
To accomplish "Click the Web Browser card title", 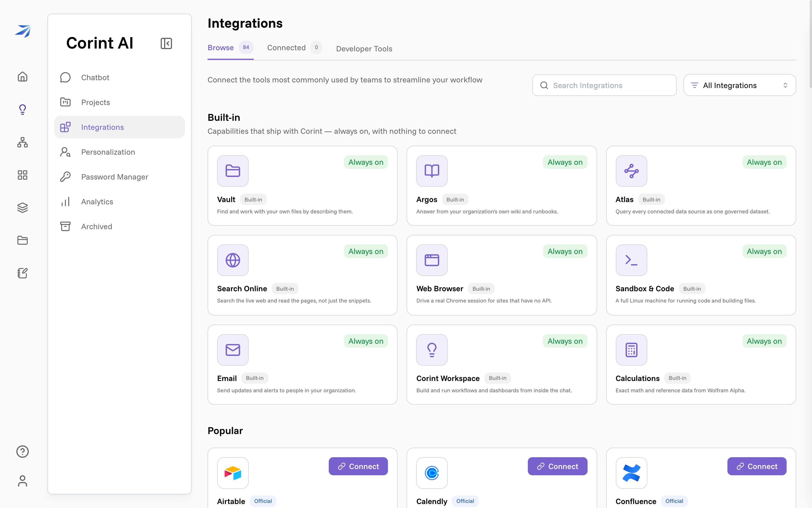I will 440,289.
